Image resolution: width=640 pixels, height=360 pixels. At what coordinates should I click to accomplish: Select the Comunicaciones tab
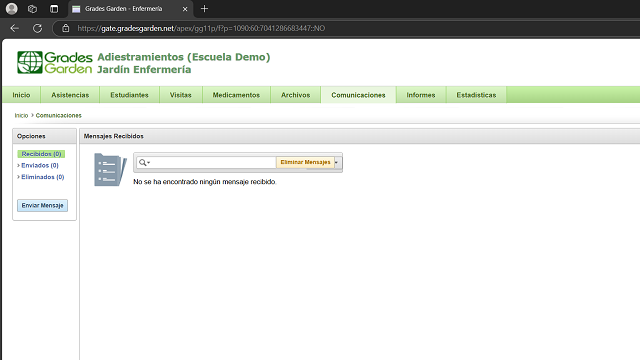358,95
